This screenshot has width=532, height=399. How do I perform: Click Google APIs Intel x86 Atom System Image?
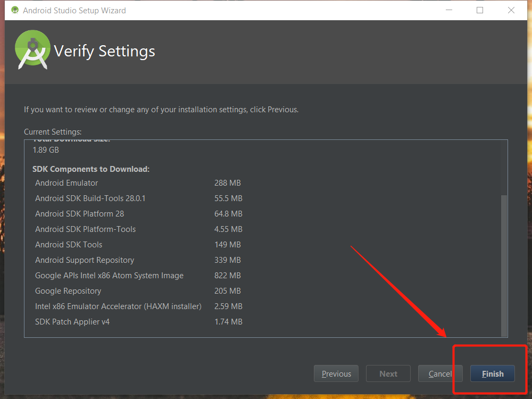(x=109, y=276)
